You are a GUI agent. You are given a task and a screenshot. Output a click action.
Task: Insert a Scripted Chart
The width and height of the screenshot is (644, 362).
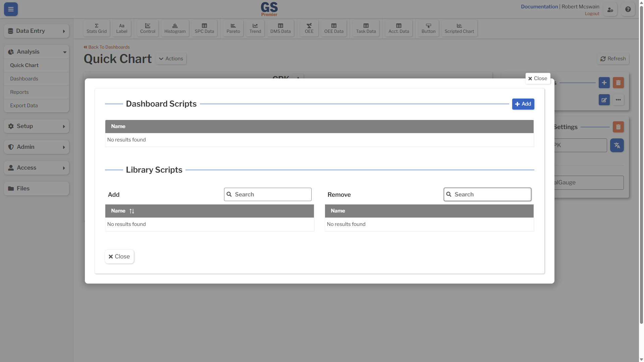[459, 28]
